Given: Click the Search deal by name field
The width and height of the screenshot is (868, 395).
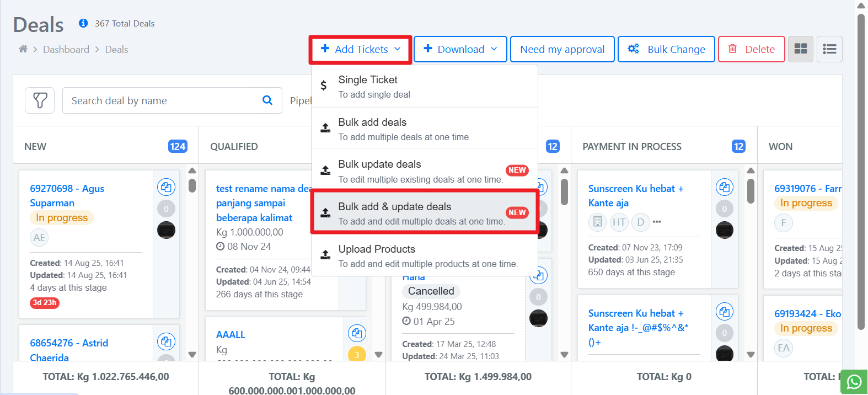Looking at the screenshot, I should coord(163,100).
